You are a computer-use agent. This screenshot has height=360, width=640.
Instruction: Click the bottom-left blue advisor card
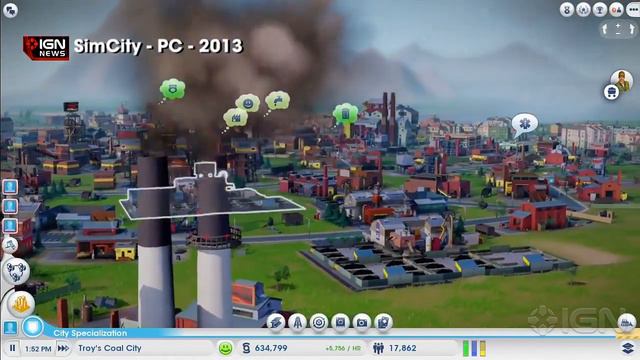[x=10, y=327]
